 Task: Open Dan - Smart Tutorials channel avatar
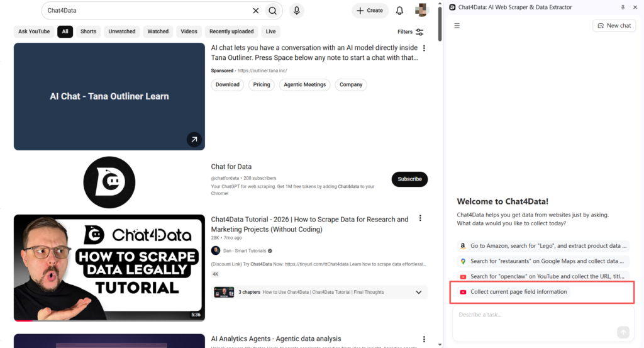[x=216, y=250]
